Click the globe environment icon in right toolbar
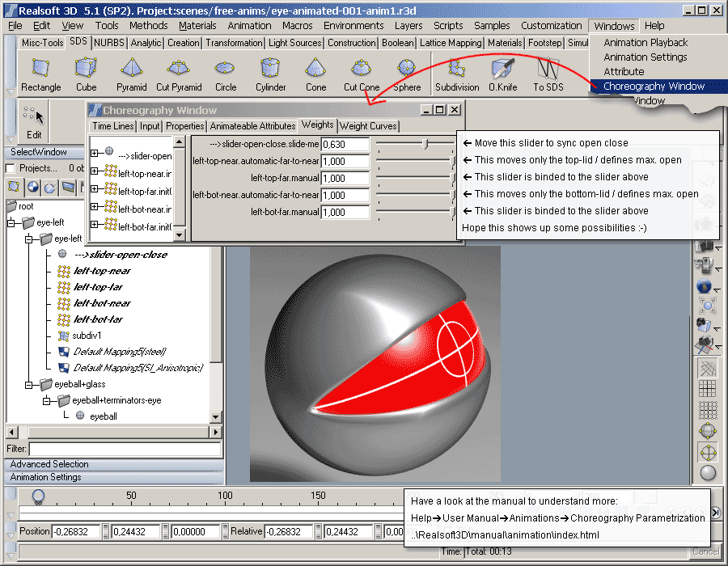 tap(705, 286)
